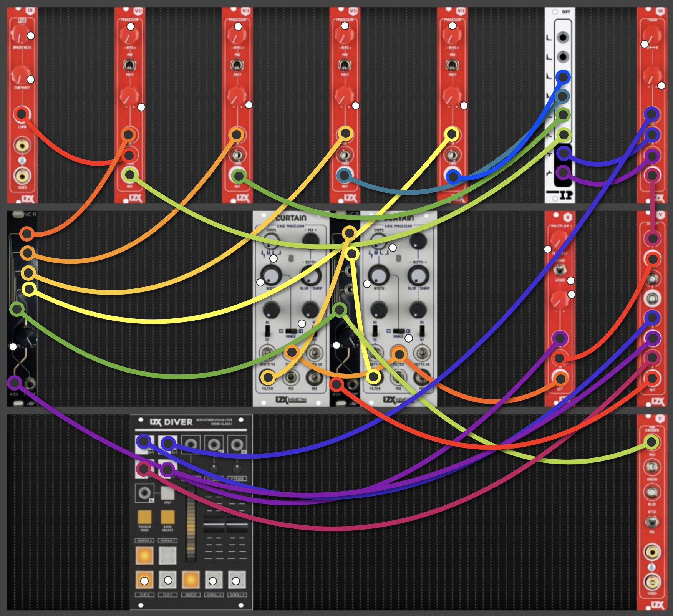Click the Brightness knob on Video Input module
This screenshot has width=673, height=616.
point(20,34)
